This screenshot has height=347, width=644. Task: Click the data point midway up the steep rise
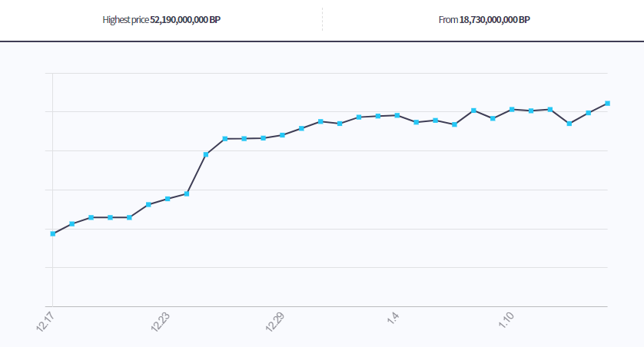[206, 154]
